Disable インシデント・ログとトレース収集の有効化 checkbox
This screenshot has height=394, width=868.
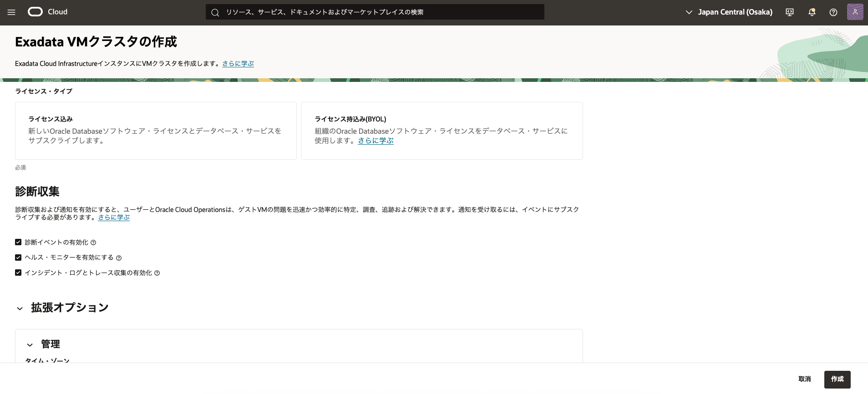[x=18, y=273]
